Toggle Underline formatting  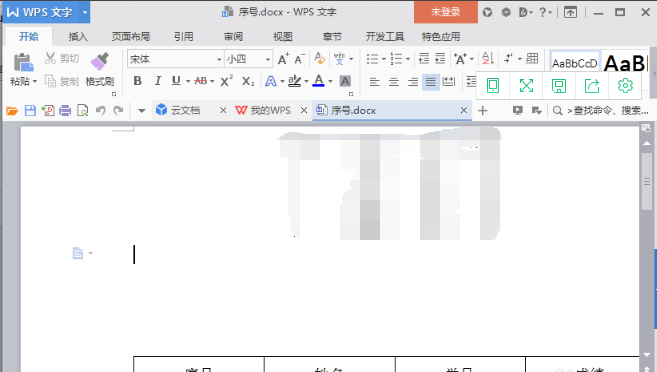(176, 81)
